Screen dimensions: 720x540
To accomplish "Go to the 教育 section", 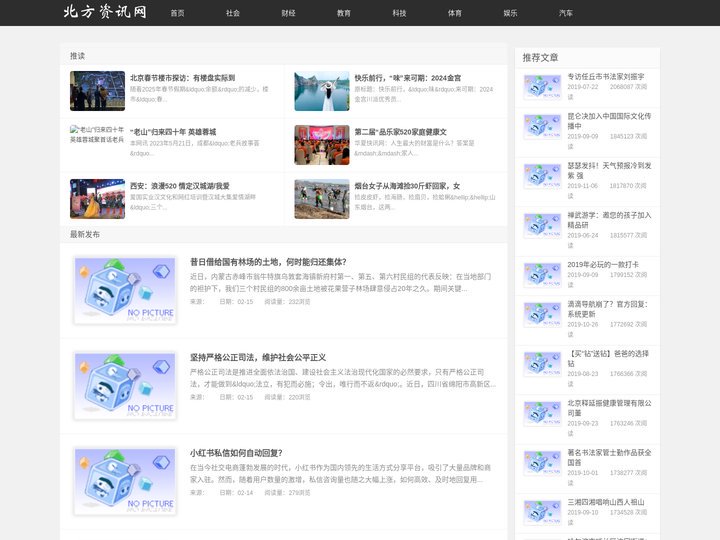I will [344, 13].
